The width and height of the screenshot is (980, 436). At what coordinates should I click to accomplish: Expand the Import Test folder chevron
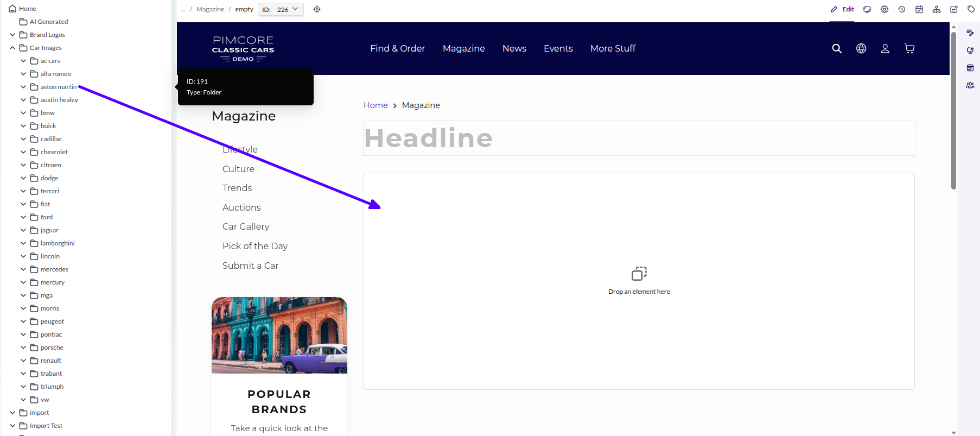pos(12,426)
